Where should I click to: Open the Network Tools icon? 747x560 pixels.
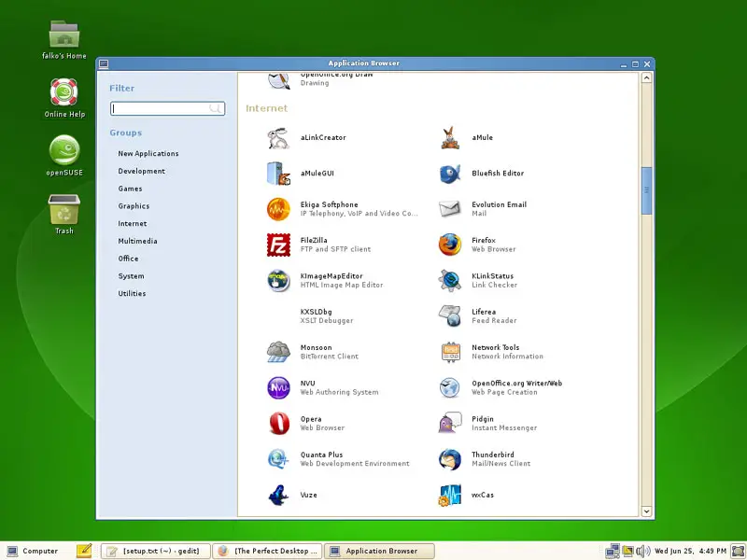(x=450, y=352)
